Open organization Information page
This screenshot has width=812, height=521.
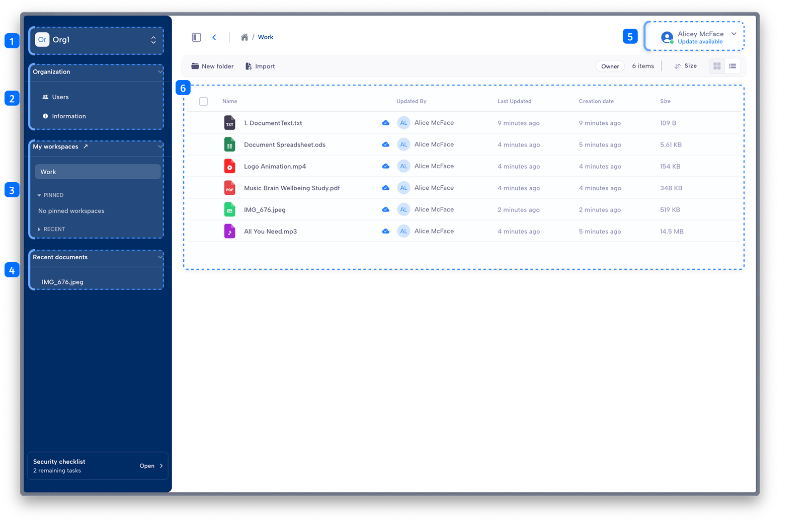(69, 116)
